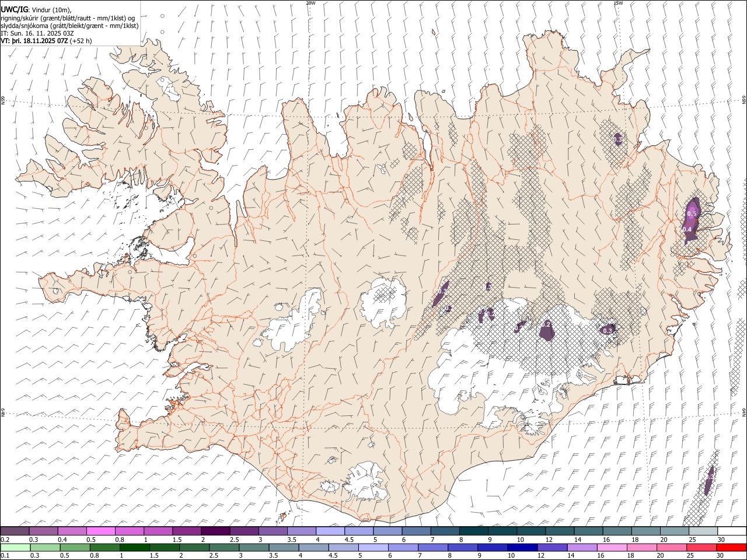This screenshot has width=747, height=560.
Task: Click the white upper swatch labeled 30
Action: click(732, 531)
